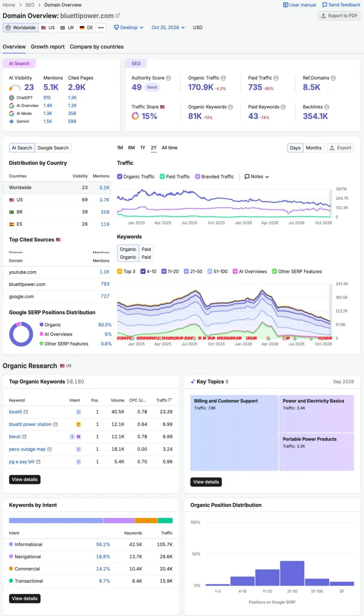Open the youtube.com cited source row

point(59,272)
